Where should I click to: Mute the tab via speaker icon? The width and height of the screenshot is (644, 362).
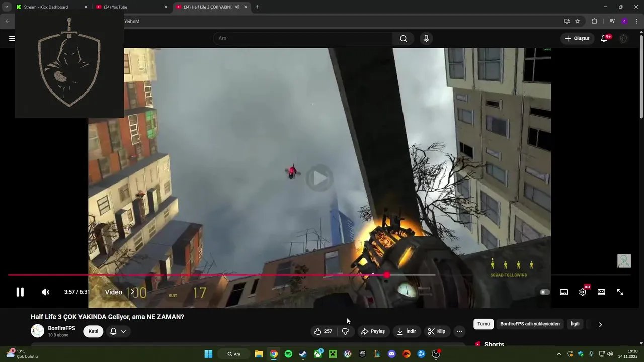(x=237, y=7)
